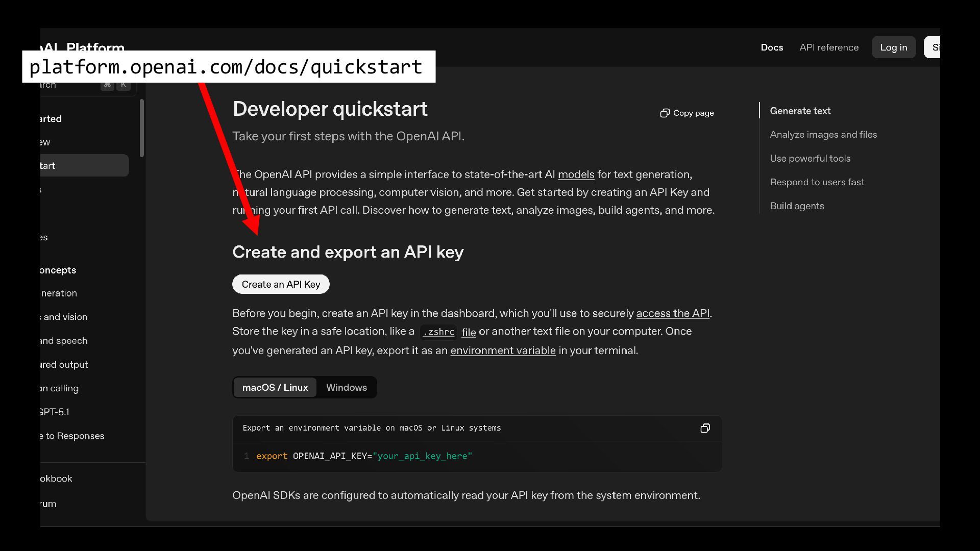Open the file link after .zshrc
Screen dimensions: 980x551
(468, 333)
